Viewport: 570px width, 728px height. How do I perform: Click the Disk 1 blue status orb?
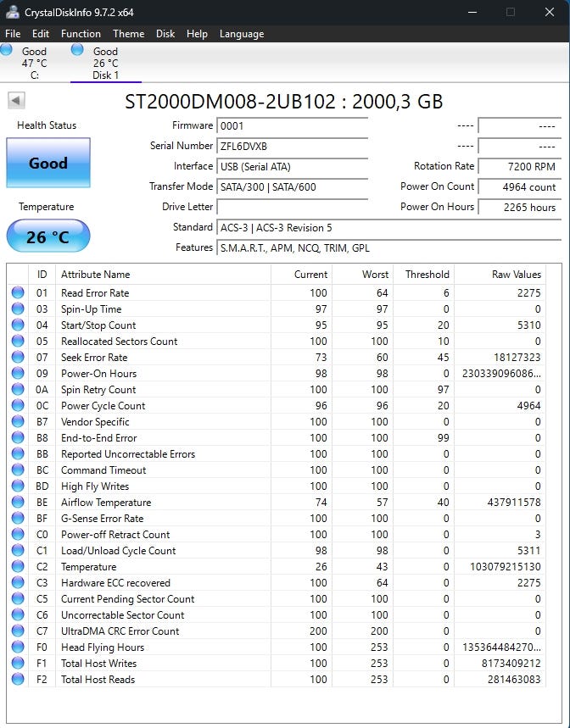[x=77, y=49]
